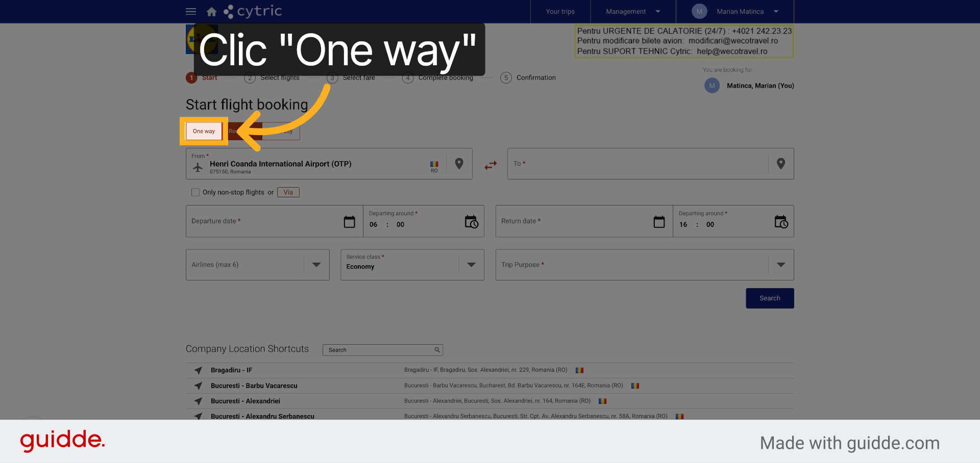Click the shortcuts search magnifier icon
This screenshot has width=980, height=463.
pyautogui.click(x=437, y=350)
